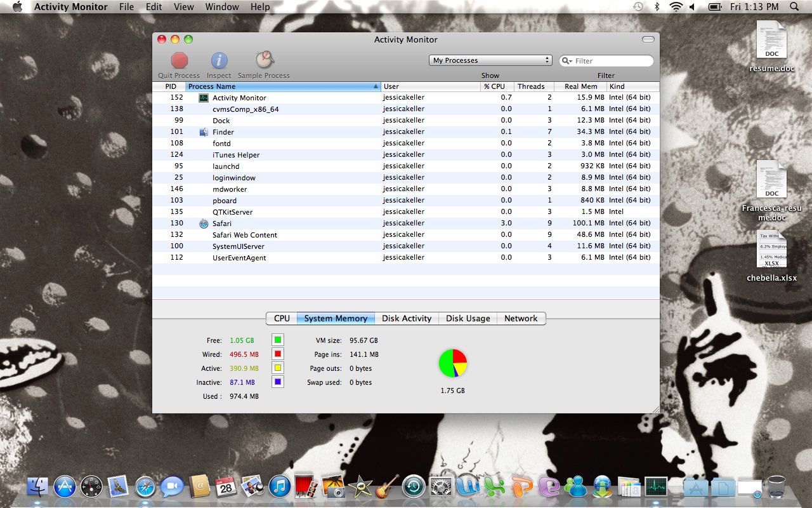Select the mdworker process row
Image resolution: width=812 pixels, height=508 pixels.
click(x=406, y=189)
